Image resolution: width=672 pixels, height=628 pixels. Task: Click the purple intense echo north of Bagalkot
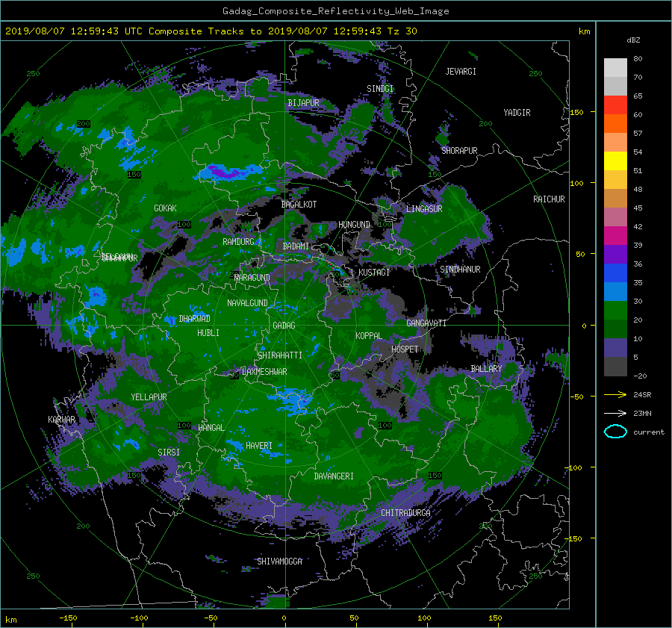(225, 172)
